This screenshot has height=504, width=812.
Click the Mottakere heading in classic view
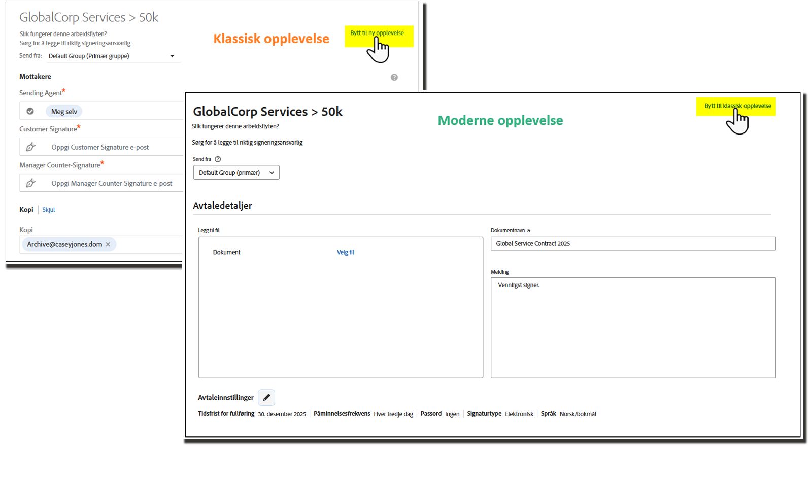(x=35, y=76)
